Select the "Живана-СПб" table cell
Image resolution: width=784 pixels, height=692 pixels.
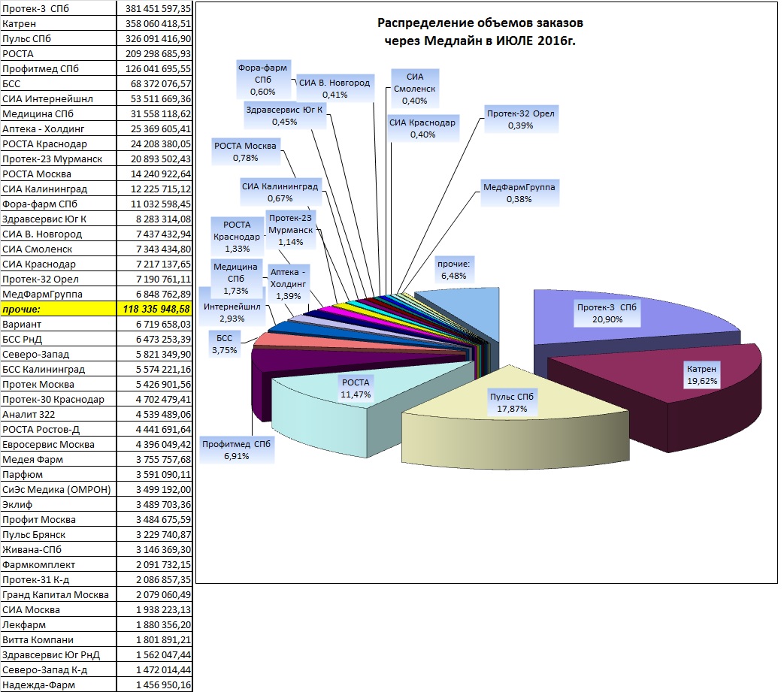[x=59, y=549]
